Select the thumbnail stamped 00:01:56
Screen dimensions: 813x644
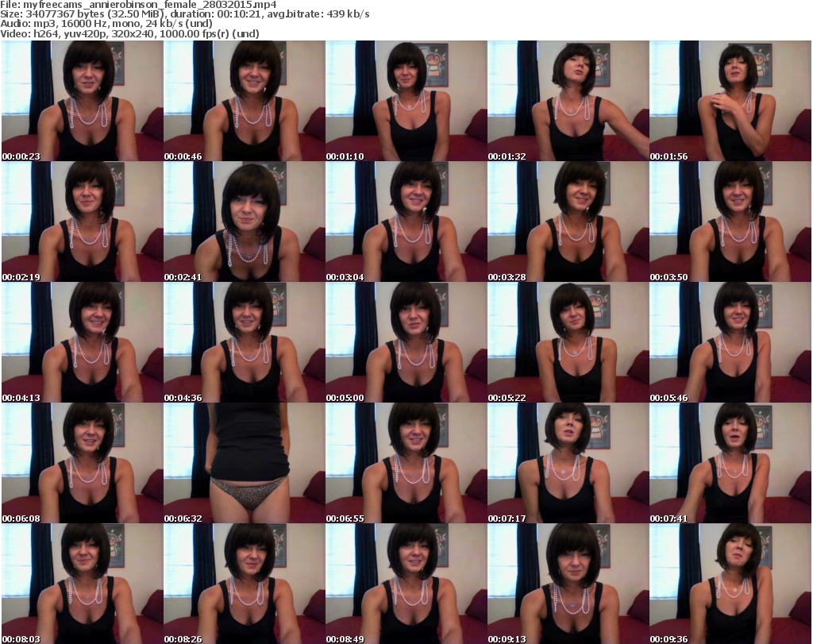(730, 101)
